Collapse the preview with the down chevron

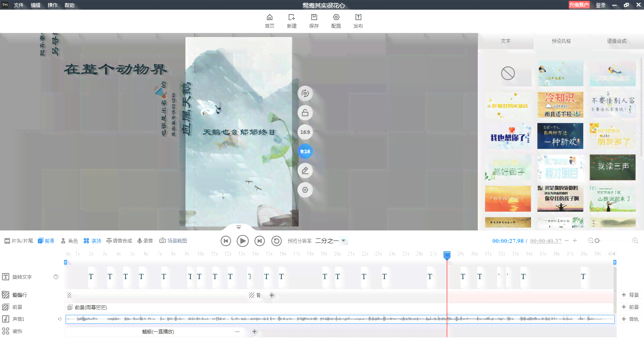point(239,227)
